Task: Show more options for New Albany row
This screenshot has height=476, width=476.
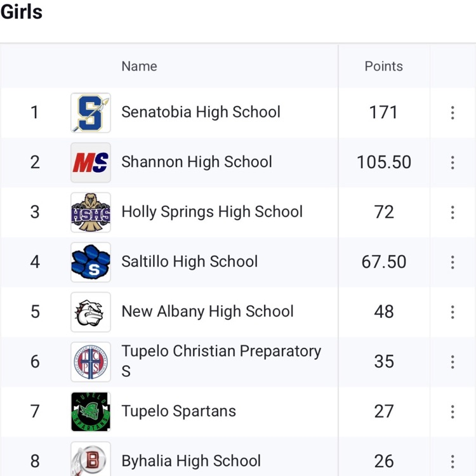Action: coord(453,312)
